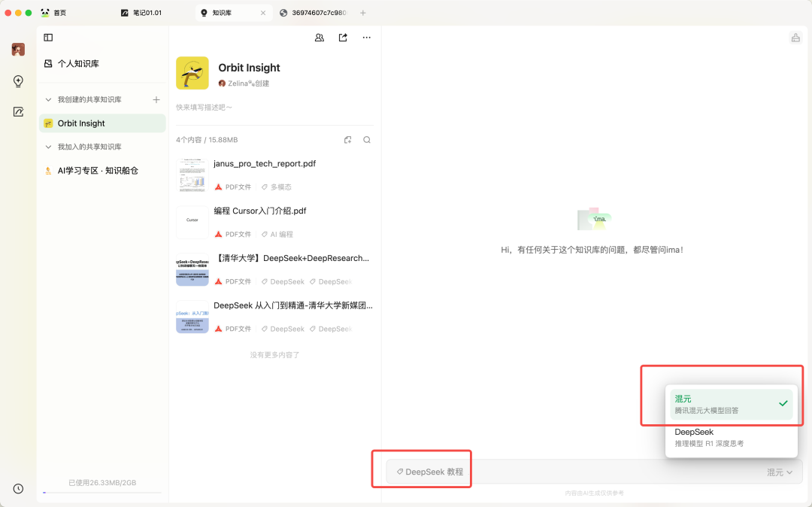This screenshot has width=812, height=507.
Task: Click the chat input field
Action: tap(595, 472)
